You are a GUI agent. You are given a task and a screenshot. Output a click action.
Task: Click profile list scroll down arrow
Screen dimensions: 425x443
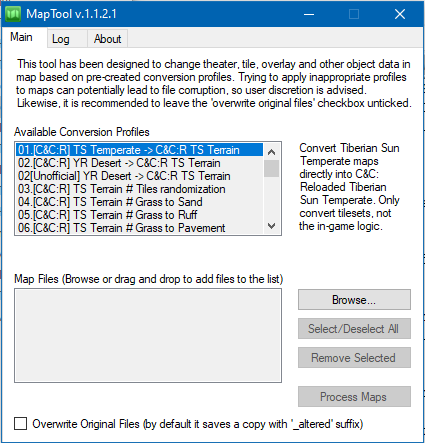click(x=272, y=226)
